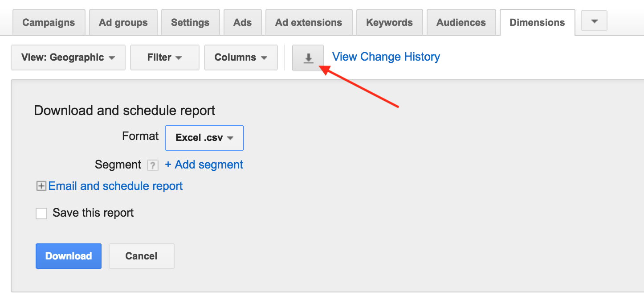Open the Format Excel .csv dropdown
This screenshot has height=296, width=644.
[204, 138]
